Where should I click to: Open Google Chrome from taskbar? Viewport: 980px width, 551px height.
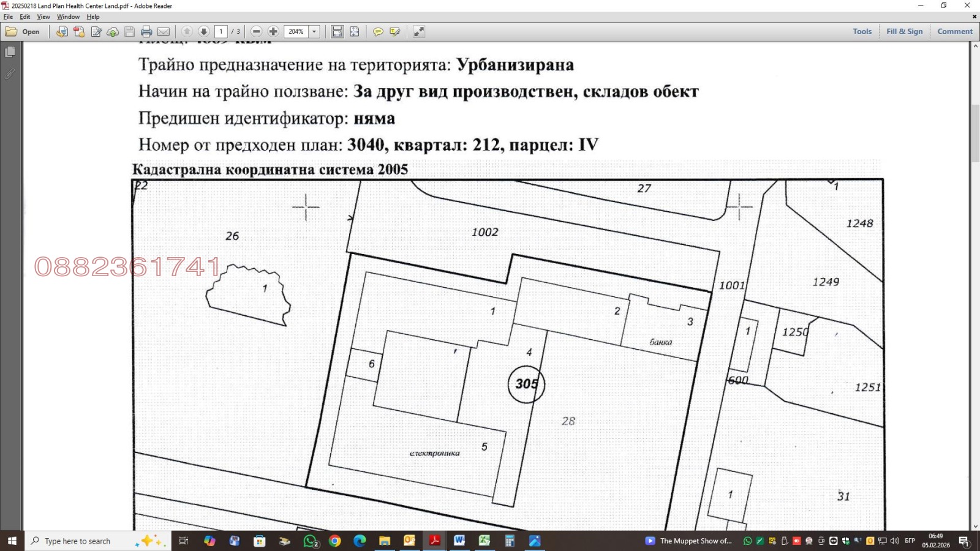(334, 541)
